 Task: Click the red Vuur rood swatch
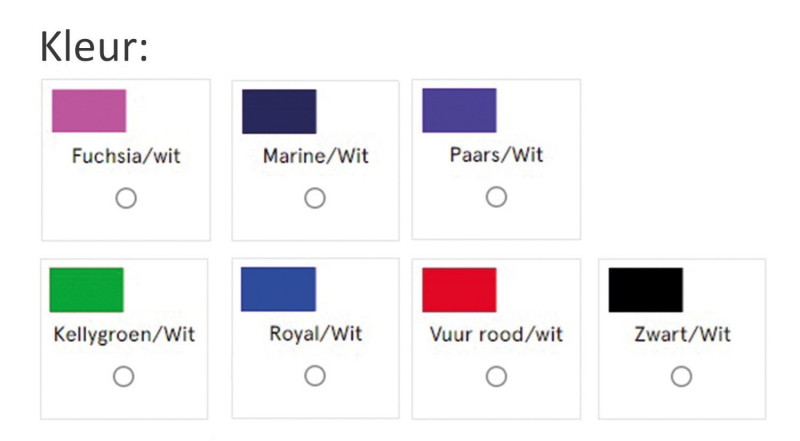[459, 290]
